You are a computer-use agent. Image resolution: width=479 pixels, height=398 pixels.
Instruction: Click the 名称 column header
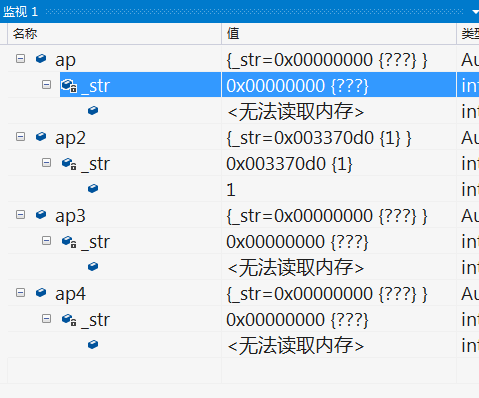[114, 34]
